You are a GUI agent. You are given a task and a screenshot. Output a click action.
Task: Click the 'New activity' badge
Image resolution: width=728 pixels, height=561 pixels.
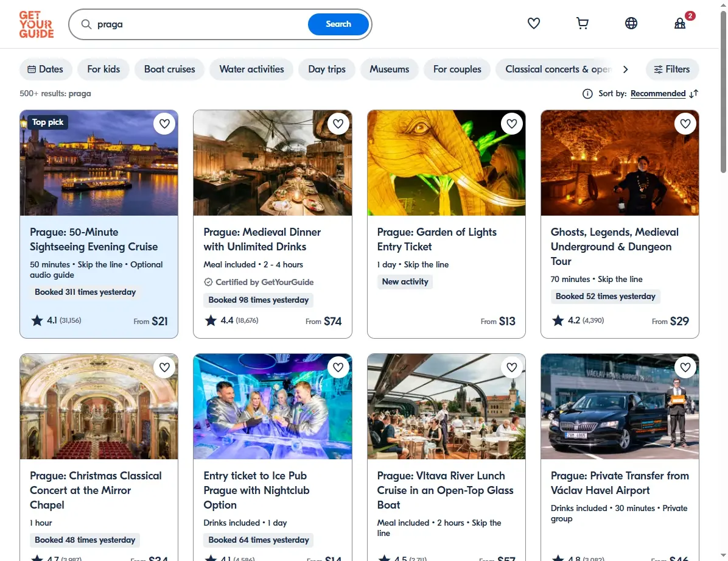(405, 281)
